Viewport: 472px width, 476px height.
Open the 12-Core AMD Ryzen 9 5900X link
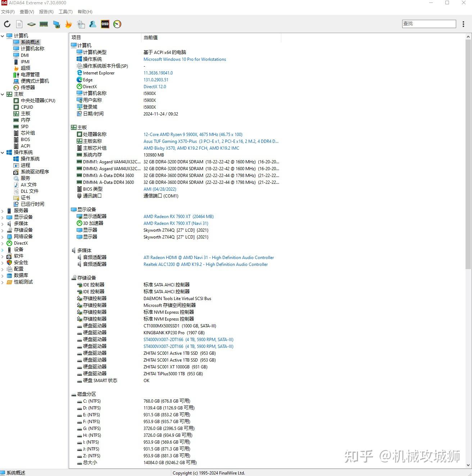(193, 135)
